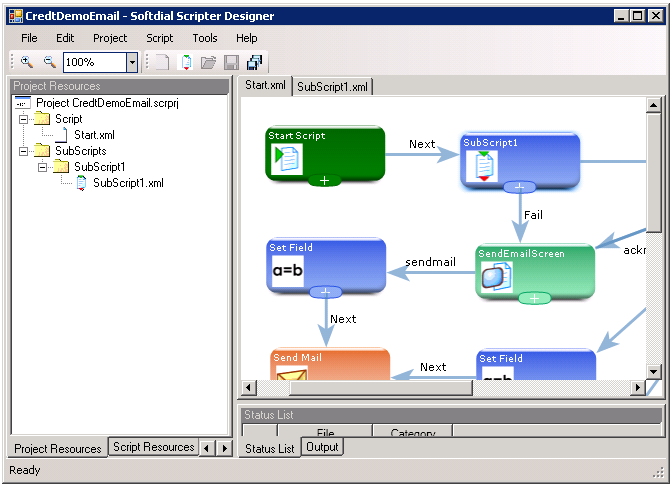671x484 pixels.
Task: Expand plus handle on left Set Field node
Action: pyautogui.click(x=325, y=292)
